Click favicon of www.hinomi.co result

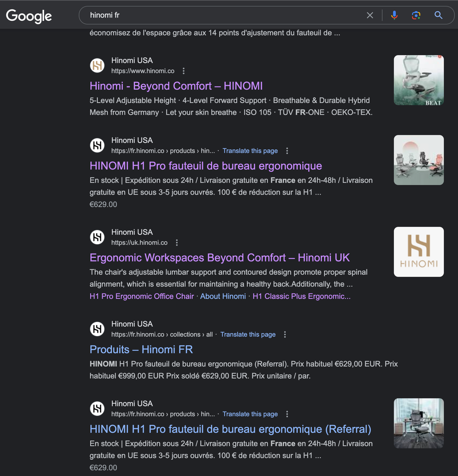point(97,65)
